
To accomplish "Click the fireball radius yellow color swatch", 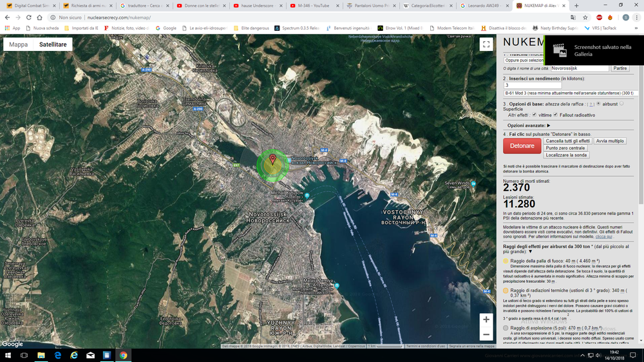I will (506, 261).
